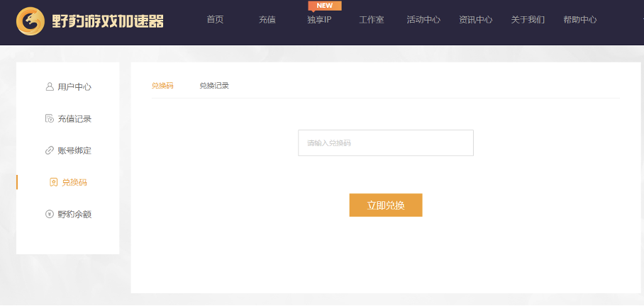
Task: Go to 充值 in the navigation bar
Action: pos(267,19)
